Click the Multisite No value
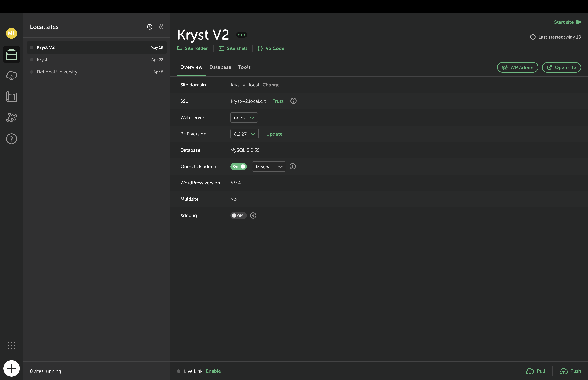The width and height of the screenshot is (588, 380). click(233, 199)
